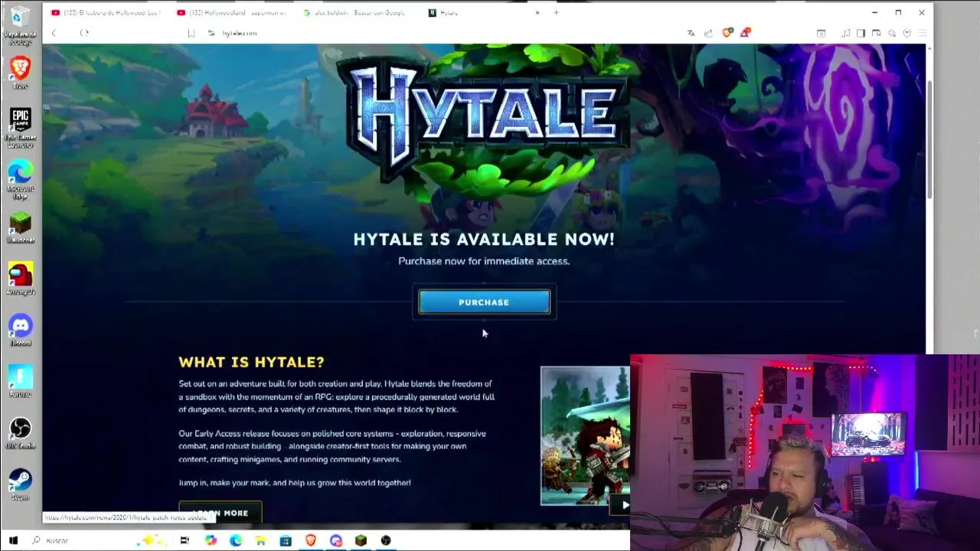
Task: Open Steam desktop shortcut
Action: coord(20,484)
